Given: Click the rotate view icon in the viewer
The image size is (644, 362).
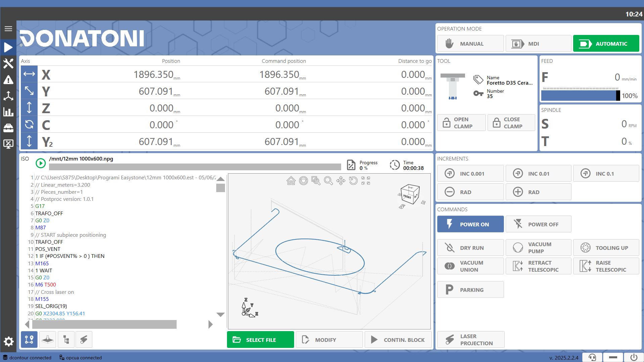Looking at the screenshot, I should [x=353, y=181].
